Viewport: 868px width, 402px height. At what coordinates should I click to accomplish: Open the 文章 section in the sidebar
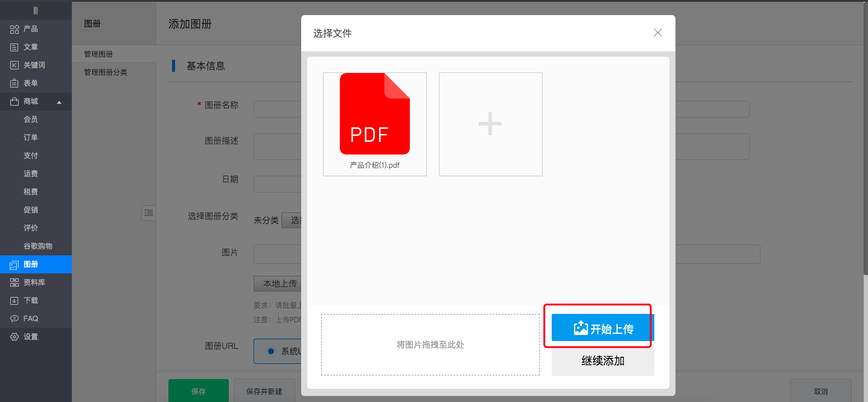(x=13, y=46)
